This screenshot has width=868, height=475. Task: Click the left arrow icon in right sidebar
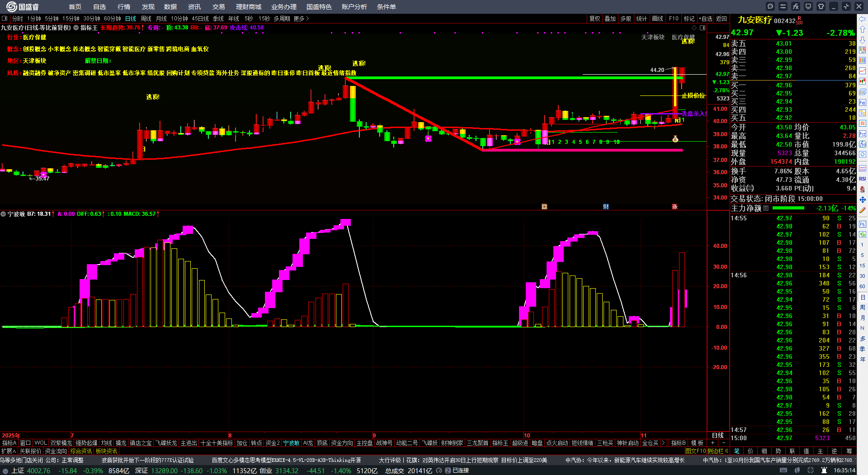tap(863, 19)
